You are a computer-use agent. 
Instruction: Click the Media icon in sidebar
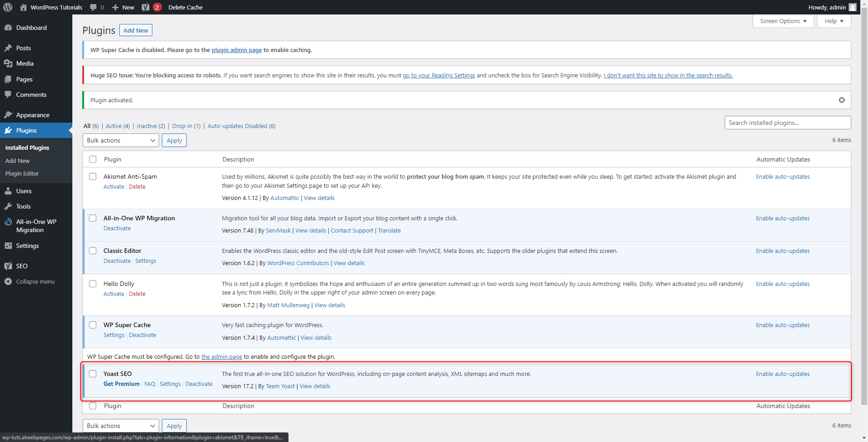pos(8,63)
